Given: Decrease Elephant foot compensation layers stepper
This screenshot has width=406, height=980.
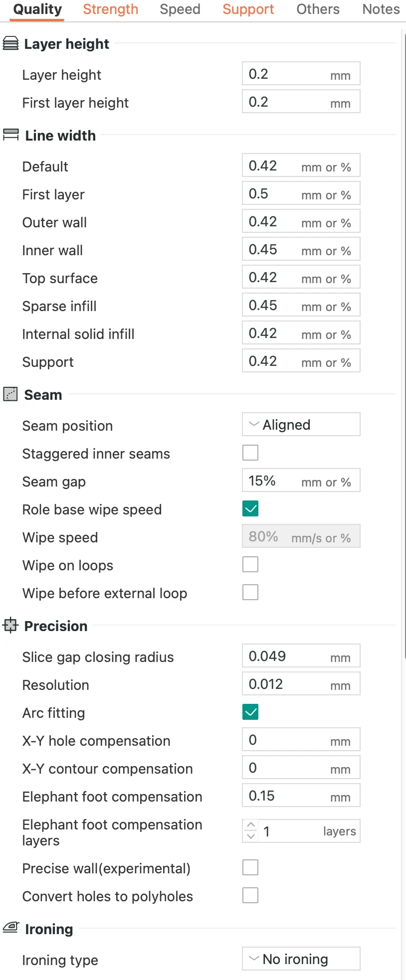Looking at the screenshot, I should pyautogui.click(x=251, y=836).
